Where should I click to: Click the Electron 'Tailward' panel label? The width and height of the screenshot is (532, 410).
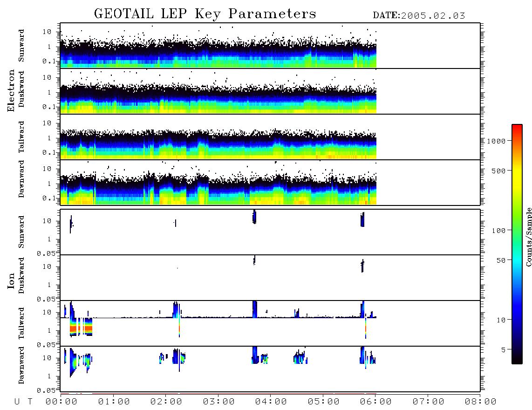[x=21, y=137]
